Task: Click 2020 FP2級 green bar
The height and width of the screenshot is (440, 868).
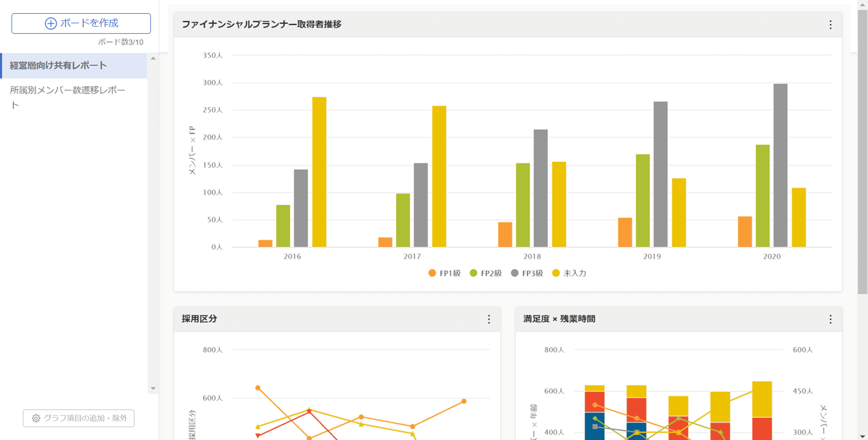Action: (x=763, y=196)
